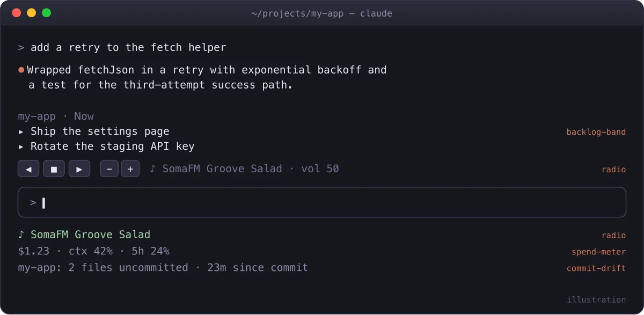Click the previous station radio button
Screen dimensions: 644x315
coord(28,169)
